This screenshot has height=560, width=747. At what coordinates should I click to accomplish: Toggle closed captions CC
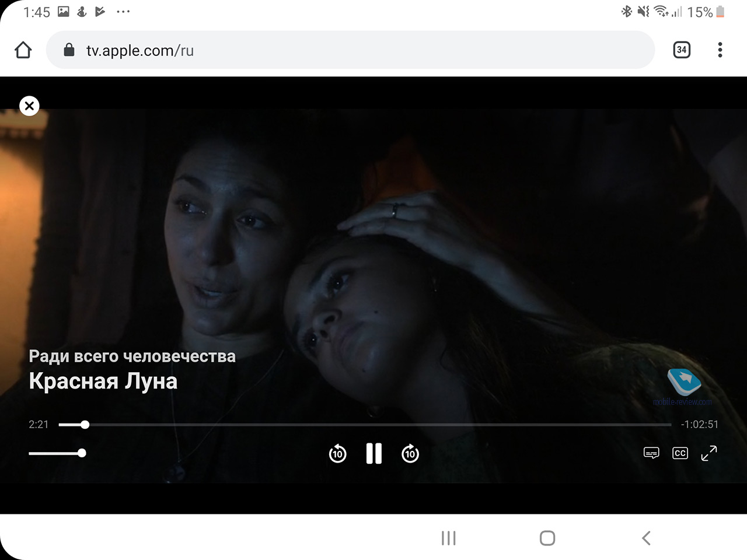click(x=680, y=453)
